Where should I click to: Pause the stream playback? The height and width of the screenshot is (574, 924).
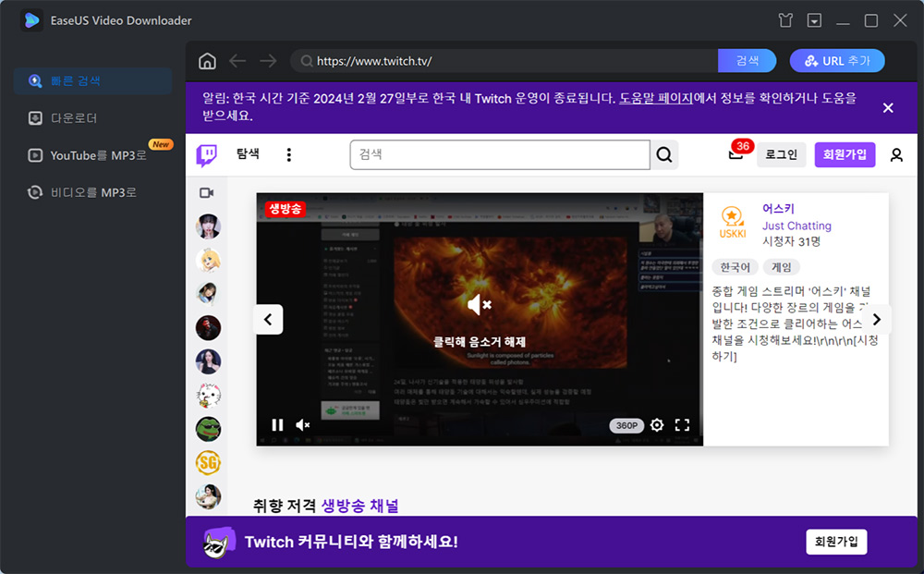(277, 425)
